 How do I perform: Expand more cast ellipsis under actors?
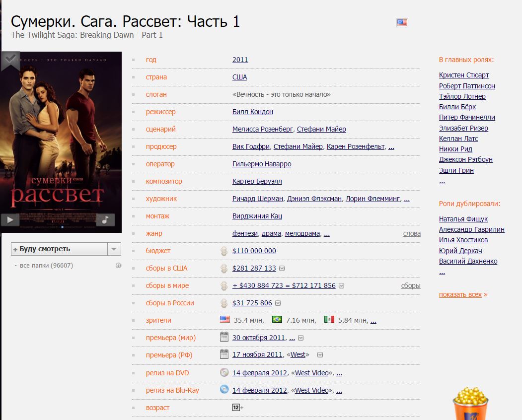click(442, 181)
